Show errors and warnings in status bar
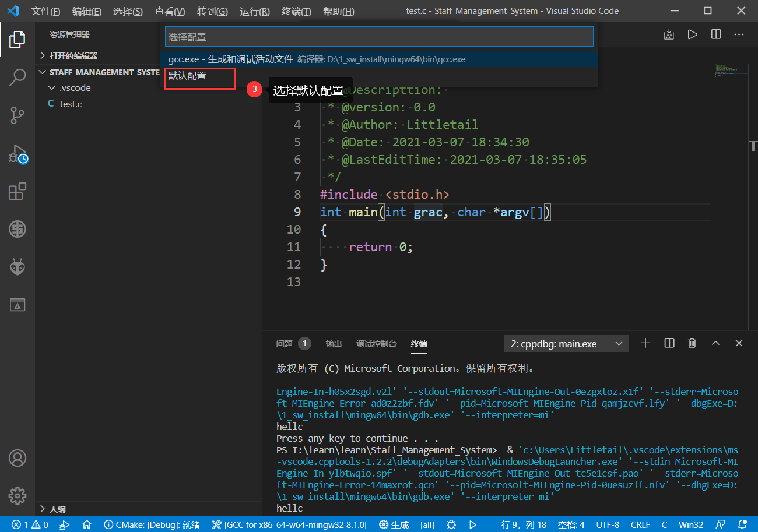This screenshot has width=758, height=532. [30, 524]
